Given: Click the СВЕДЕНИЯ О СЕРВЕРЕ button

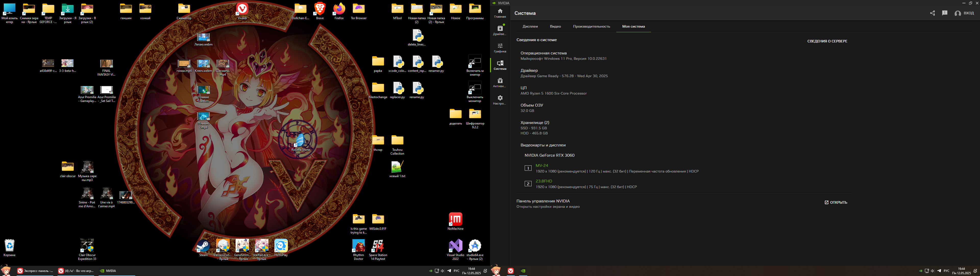Looking at the screenshot, I should pos(827,41).
